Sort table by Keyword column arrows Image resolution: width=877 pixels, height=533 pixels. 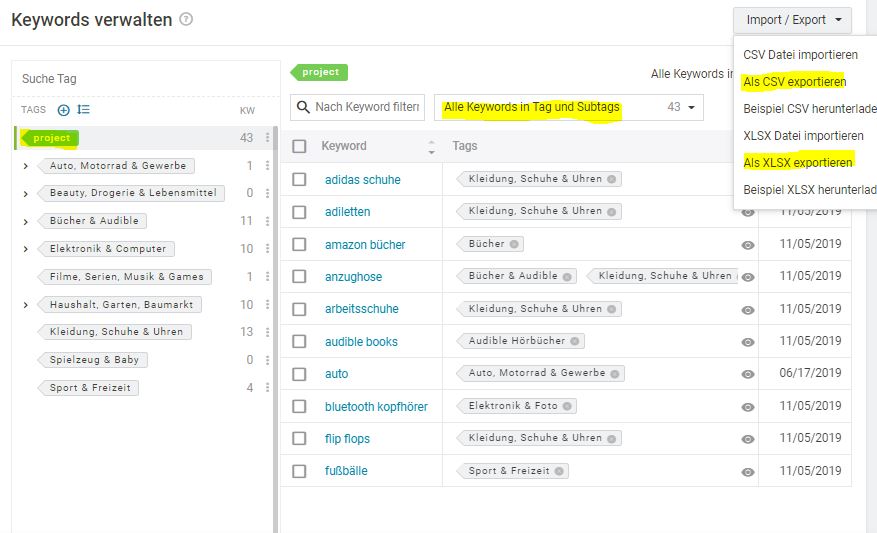coord(431,147)
